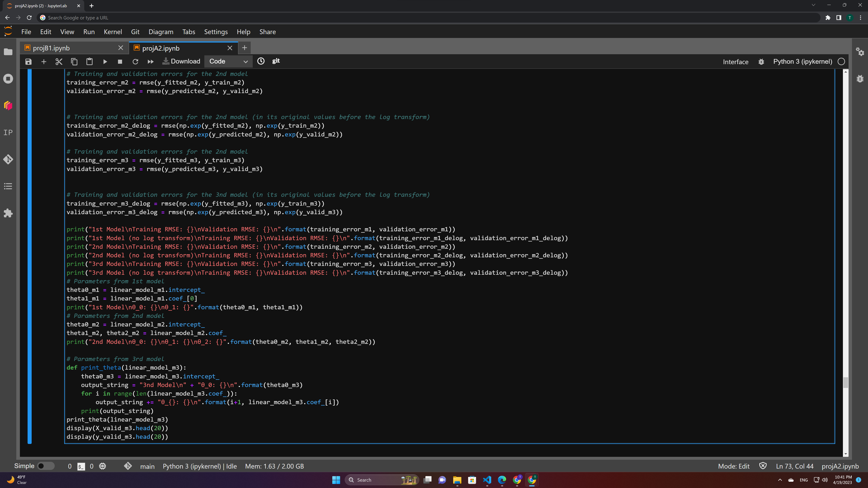Switch kernel via Python 3 (ipykernel)
This screenshot has width=868, height=488.
(x=802, y=61)
